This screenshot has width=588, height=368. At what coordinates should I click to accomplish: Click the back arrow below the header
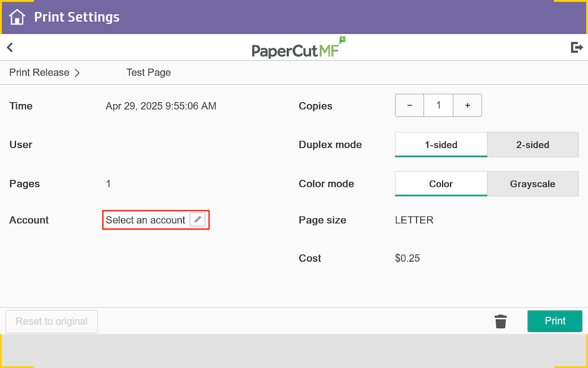pos(10,47)
